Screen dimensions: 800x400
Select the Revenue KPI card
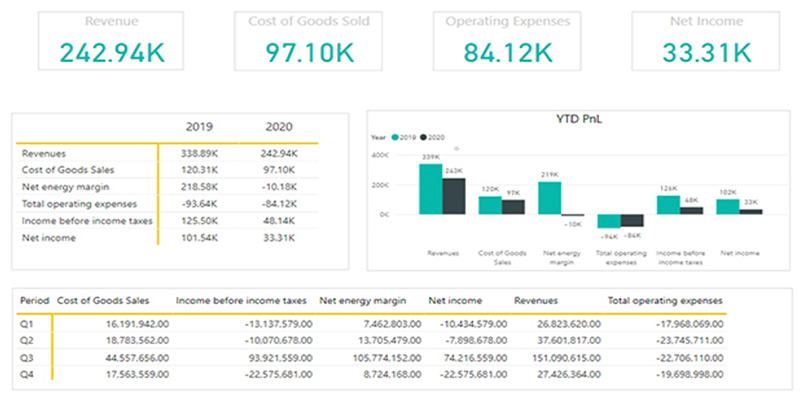point(112,40)
